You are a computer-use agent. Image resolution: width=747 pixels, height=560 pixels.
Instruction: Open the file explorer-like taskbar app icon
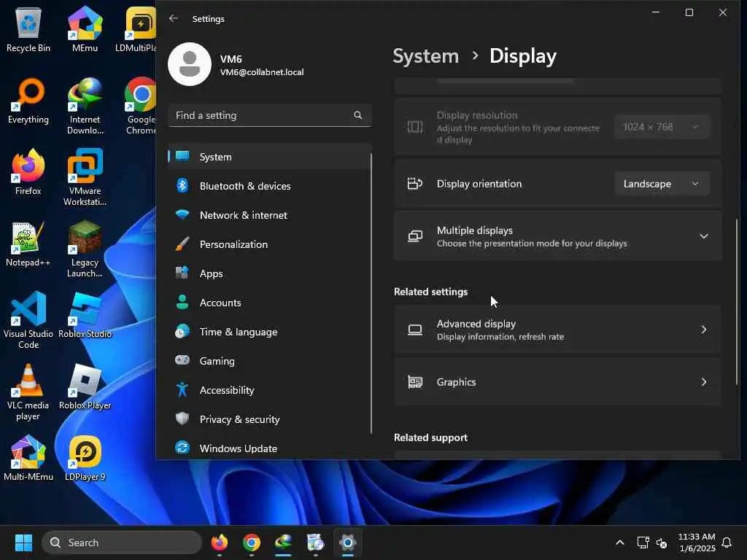[x=315, y=542]
